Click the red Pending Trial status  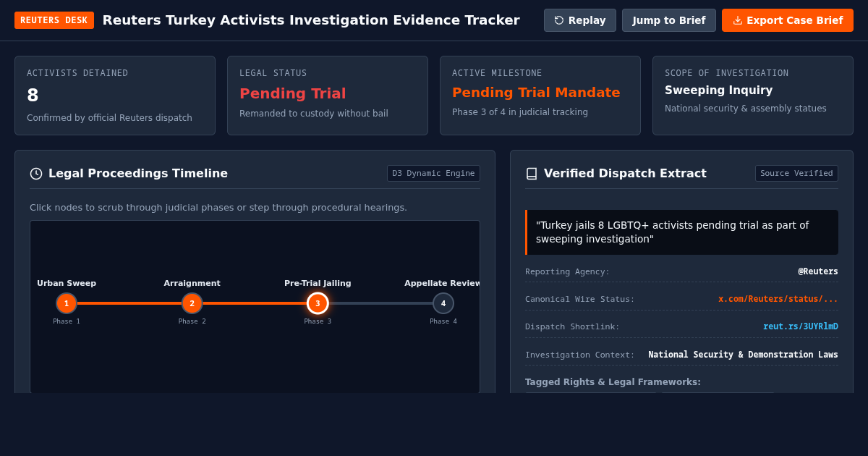coord(293,93)
